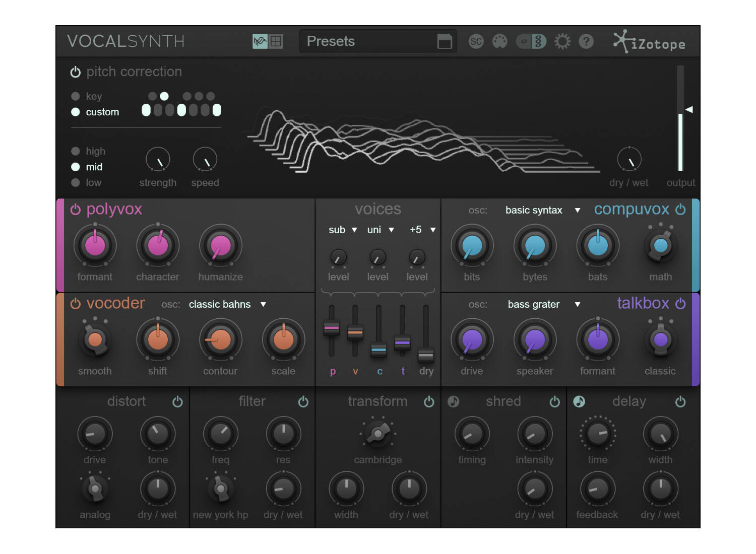This screenshot has width=756, height=554.
Task: Click the output level meter arrow handle
Action: tap(689, 109)
